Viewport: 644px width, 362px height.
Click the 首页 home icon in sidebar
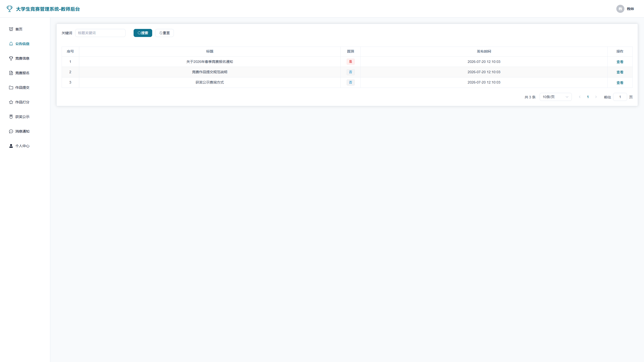point(11,29)
